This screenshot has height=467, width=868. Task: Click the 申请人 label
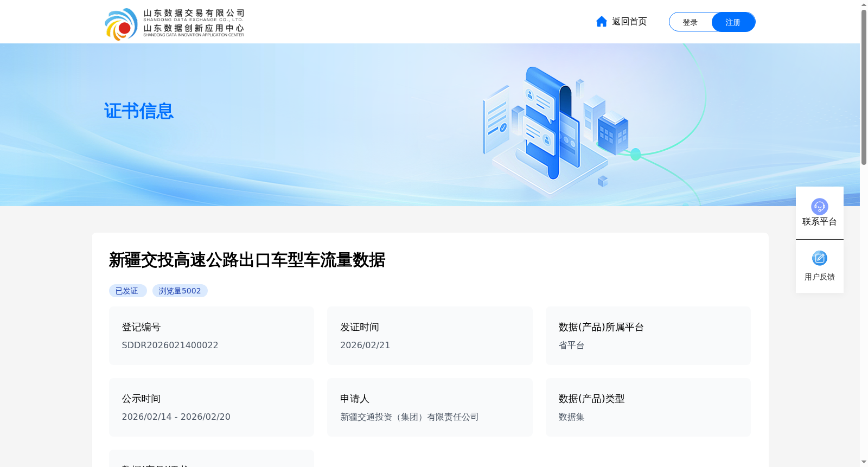(x=355, y=399)
